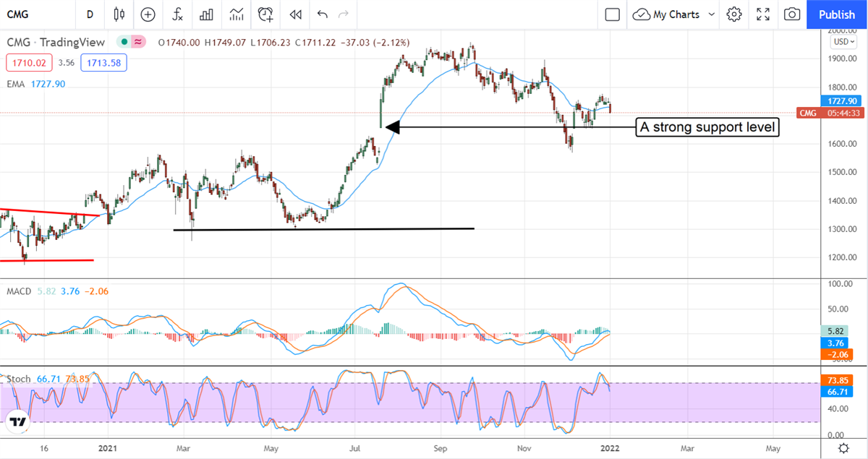Open the financials bar-chart icon
Image resolution: width=868 pixels, height=459 pixels.
point(206,14)
